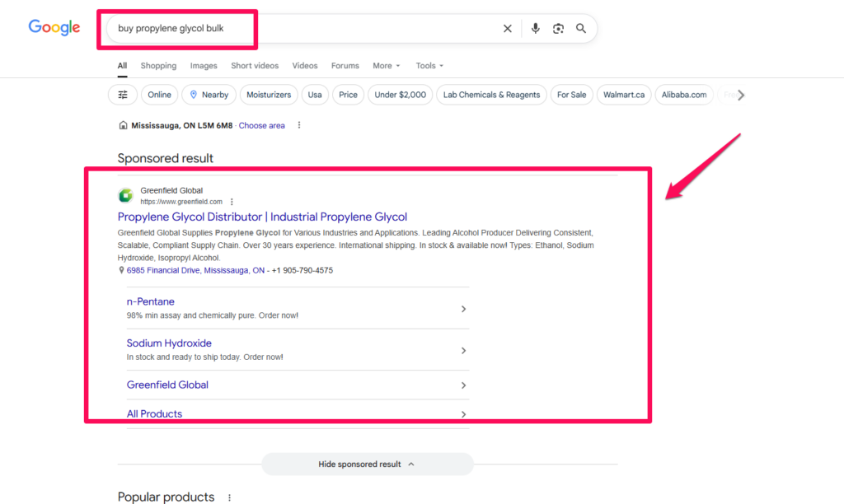Open the Greenfield Global sitelink

(x=167, y=385)
